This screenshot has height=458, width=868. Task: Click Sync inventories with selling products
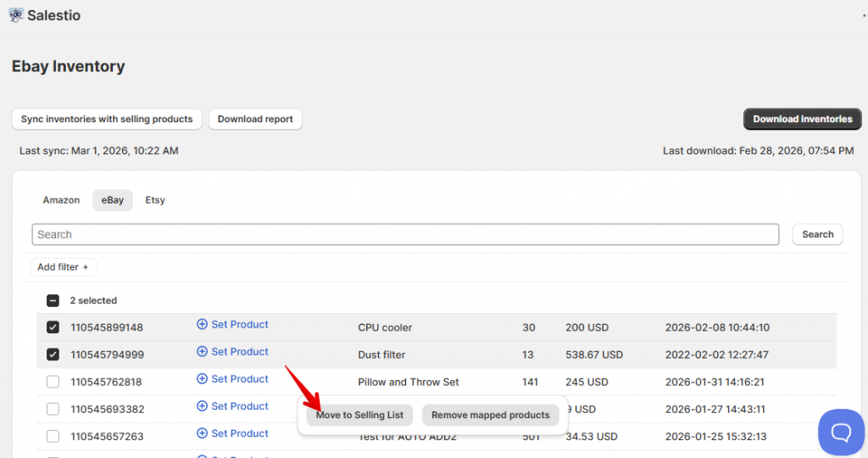click(x=107, y=120)
